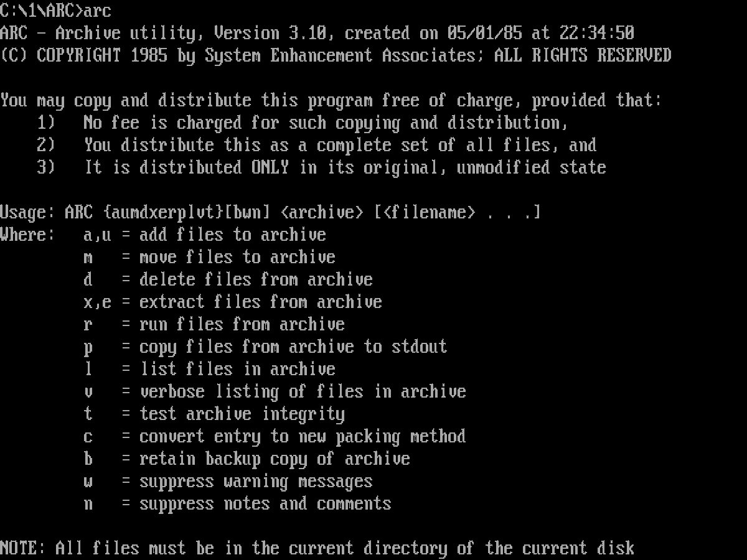This screenshot has height=560, width=747.
Task: Click the NOTE line about current directory
Action: [x=317, y=548]
